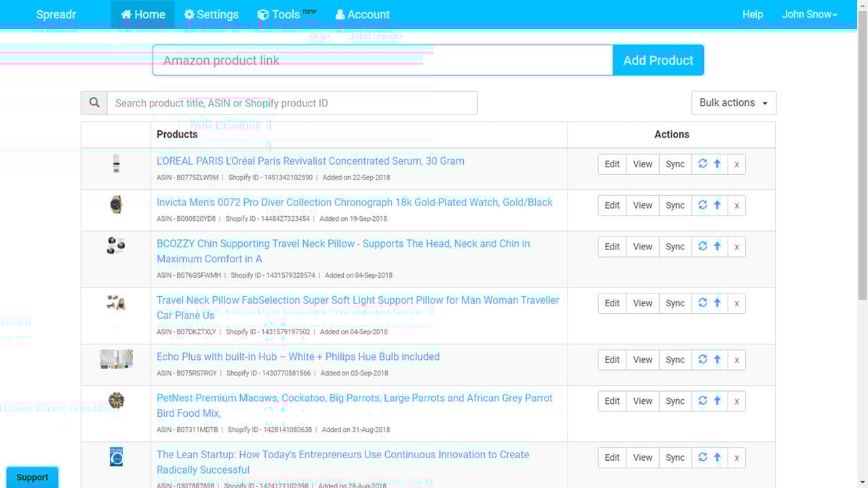Go to the Home tab
Image resolution: width=868 pixels, height=488 pixels.
click(143, 14)
